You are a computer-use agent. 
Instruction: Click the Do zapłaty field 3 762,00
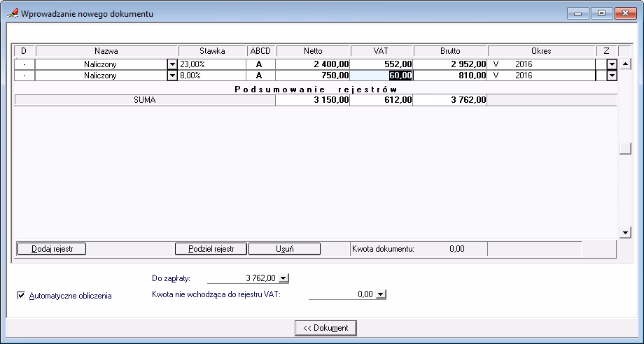point(243,278)
